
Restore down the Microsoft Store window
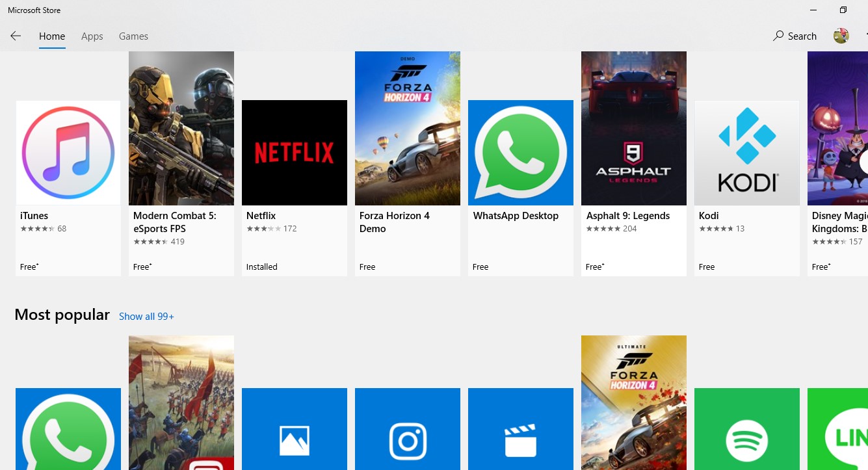point(843,10)
